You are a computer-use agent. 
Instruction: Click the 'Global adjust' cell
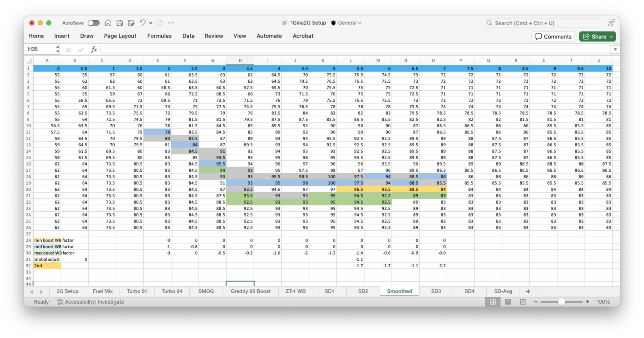(47, 259)
